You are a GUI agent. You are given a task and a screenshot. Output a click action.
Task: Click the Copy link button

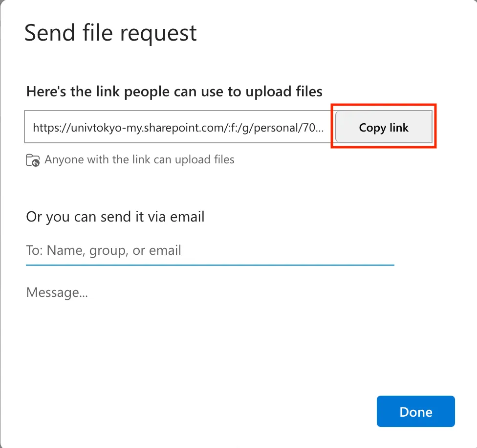[x=384, y=127]
